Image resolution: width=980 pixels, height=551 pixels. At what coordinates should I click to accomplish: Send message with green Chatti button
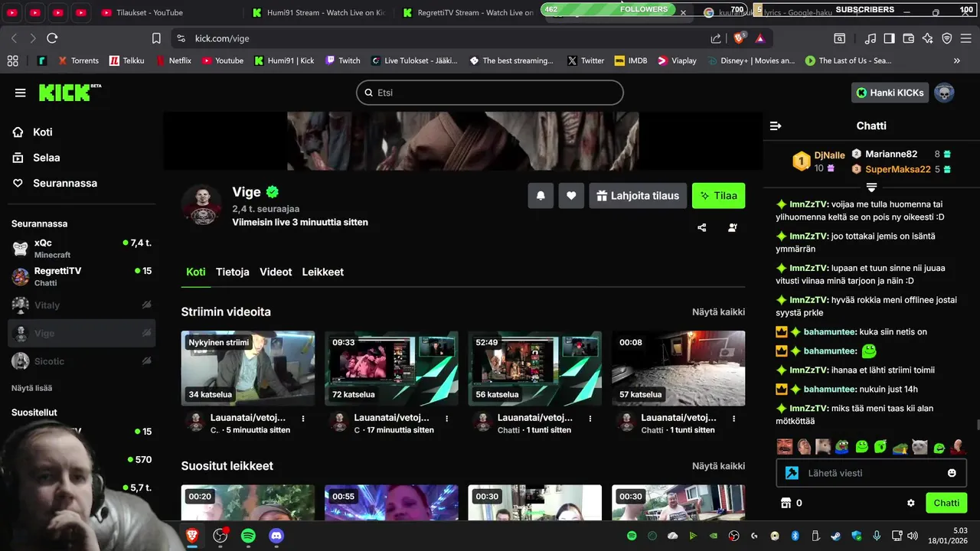tap(946, 503)
